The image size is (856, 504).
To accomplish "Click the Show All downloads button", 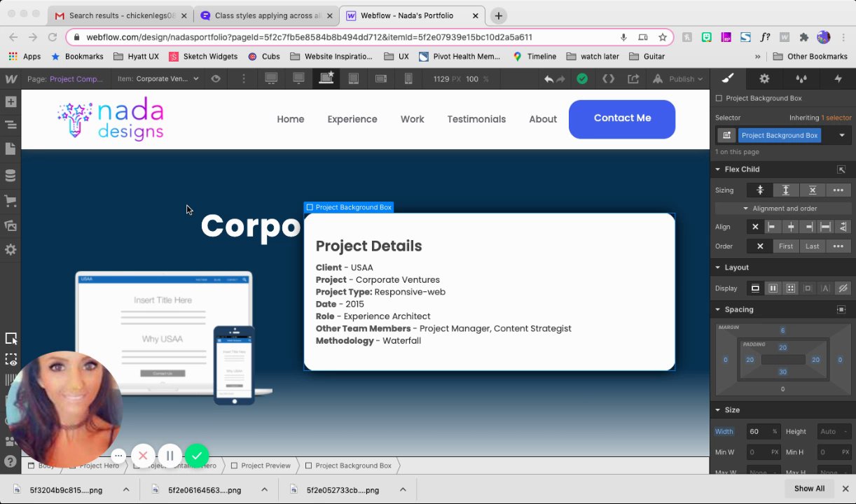I will coord(809,489).
